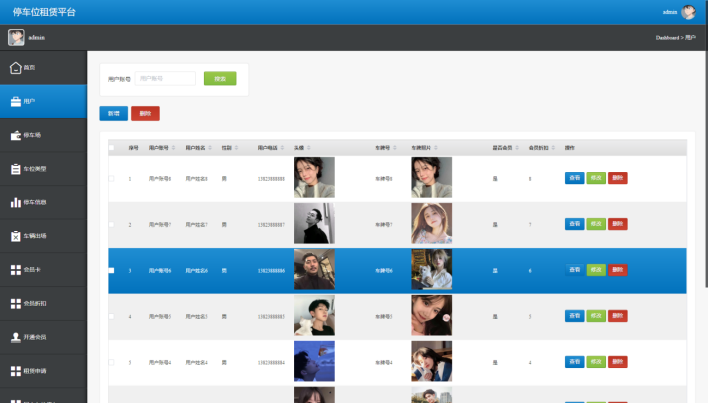Open row 5 license plate photo thumbnail
This screenshot has height=403, width=709.
[431, 361]
